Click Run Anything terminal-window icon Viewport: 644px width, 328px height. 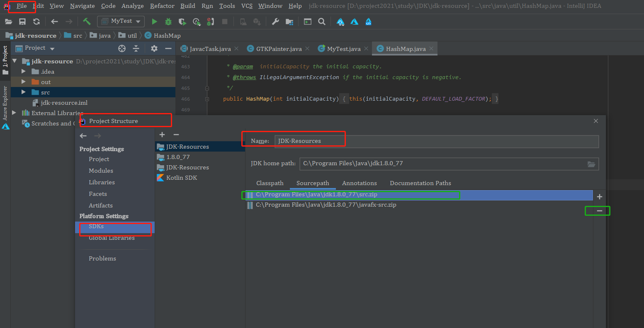[x=308, y=22]
